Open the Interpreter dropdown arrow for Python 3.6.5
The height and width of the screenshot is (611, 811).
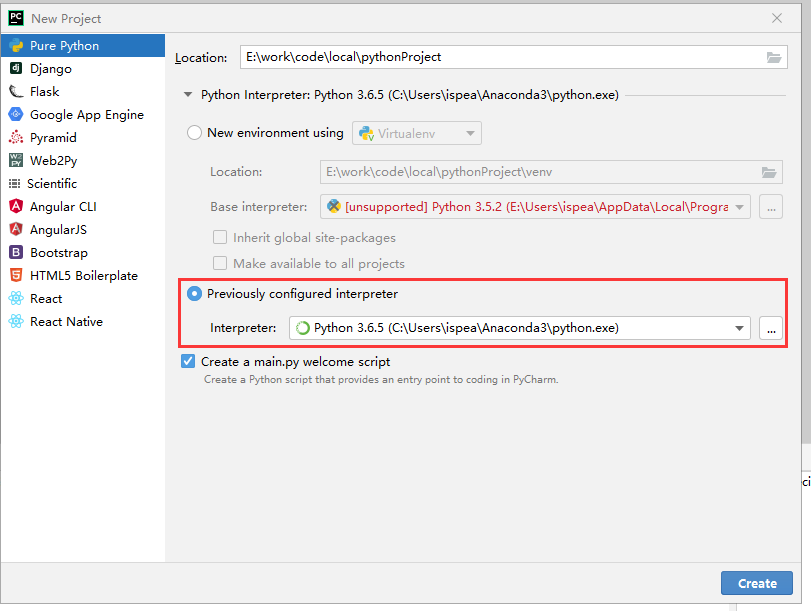740,328
